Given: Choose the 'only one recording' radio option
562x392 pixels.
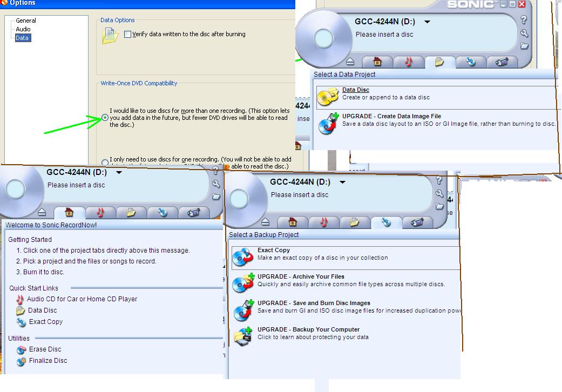Looking at the screenshot, I should 105,162.
